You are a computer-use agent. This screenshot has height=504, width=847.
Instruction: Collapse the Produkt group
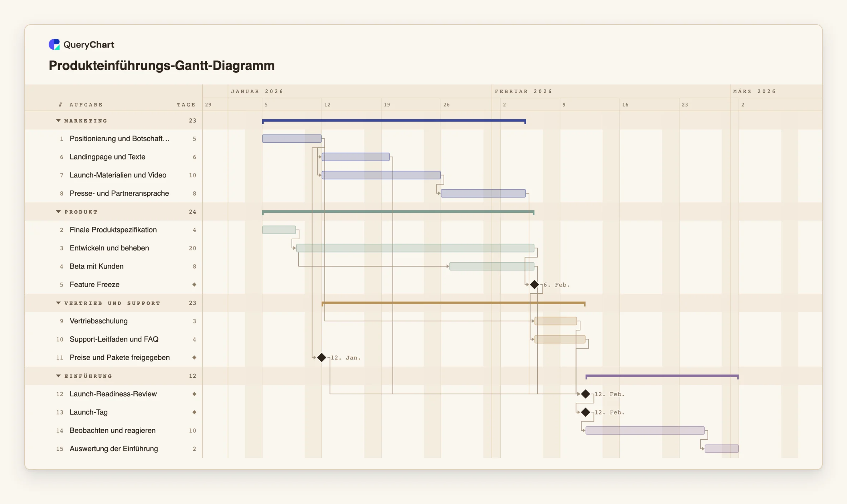(58, 212)
